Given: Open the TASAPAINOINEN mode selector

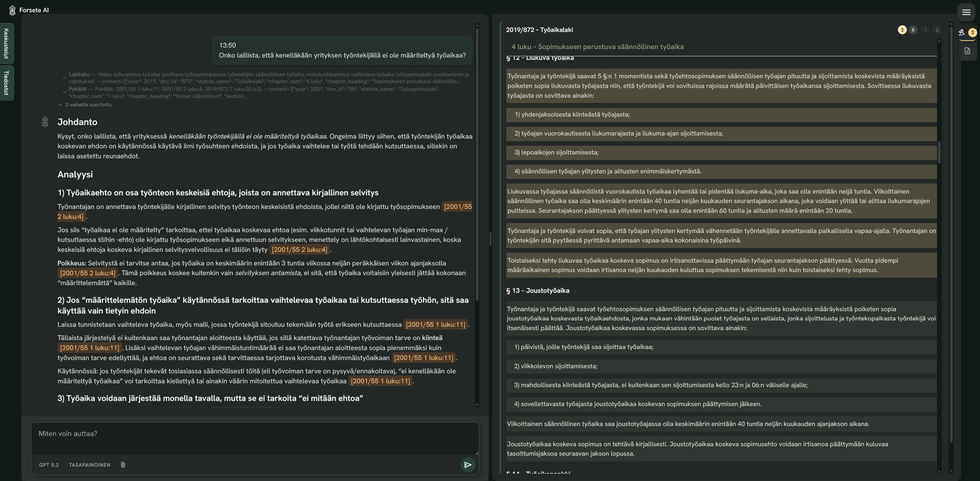Looking at the screenshot, I should (x=90, y=465).
